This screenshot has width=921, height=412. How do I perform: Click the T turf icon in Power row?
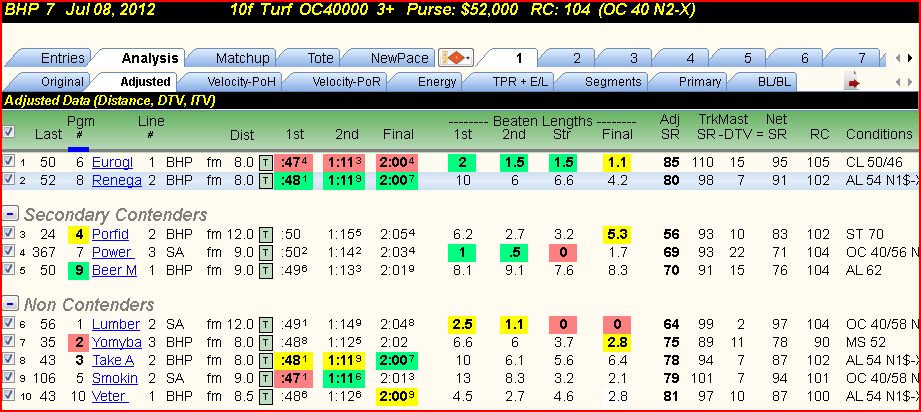point(265,253)
